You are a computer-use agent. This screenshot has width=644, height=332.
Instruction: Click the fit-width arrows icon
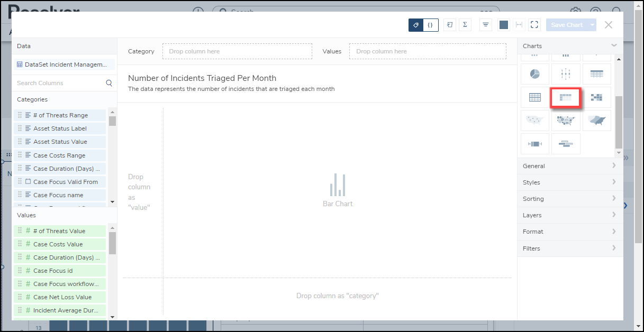[x=519, y=25]
